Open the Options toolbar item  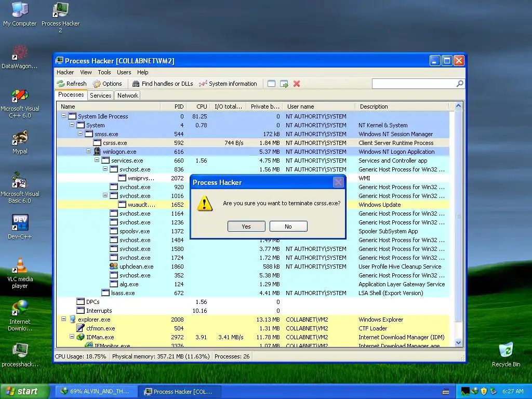pyautogui.click(x=107, y=84)
